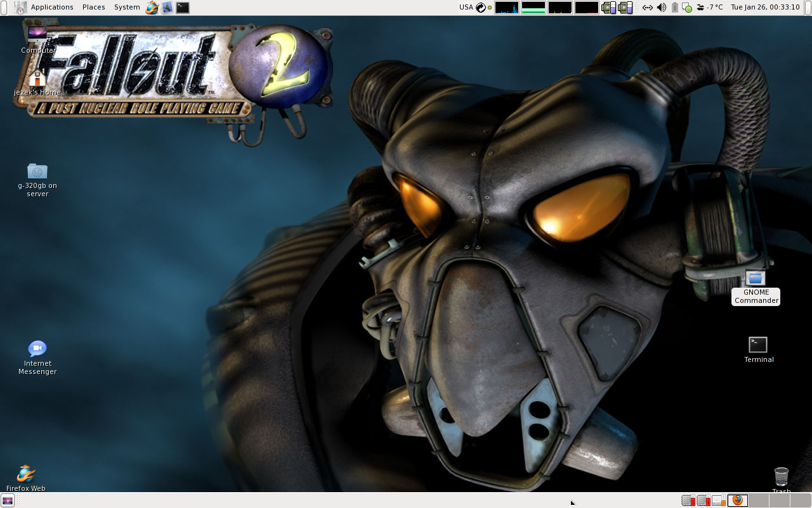
Task: Click the USA keyboard layout indicator
Action: [x=466, y=7]
